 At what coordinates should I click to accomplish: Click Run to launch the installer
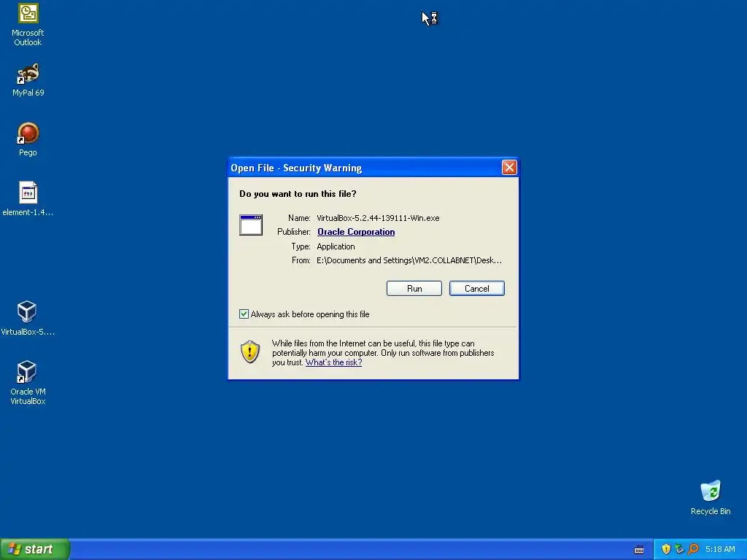[414, 289]
